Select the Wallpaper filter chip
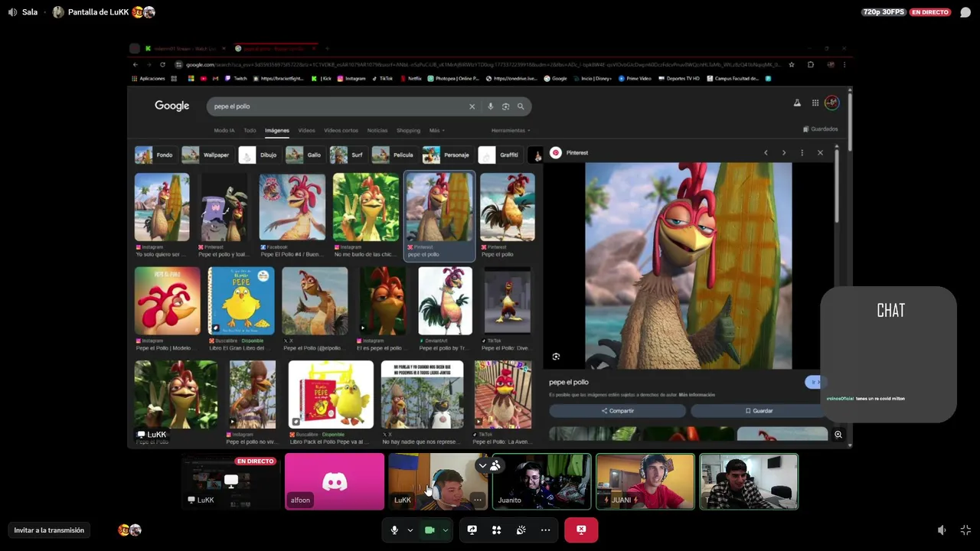 [207, 155]
